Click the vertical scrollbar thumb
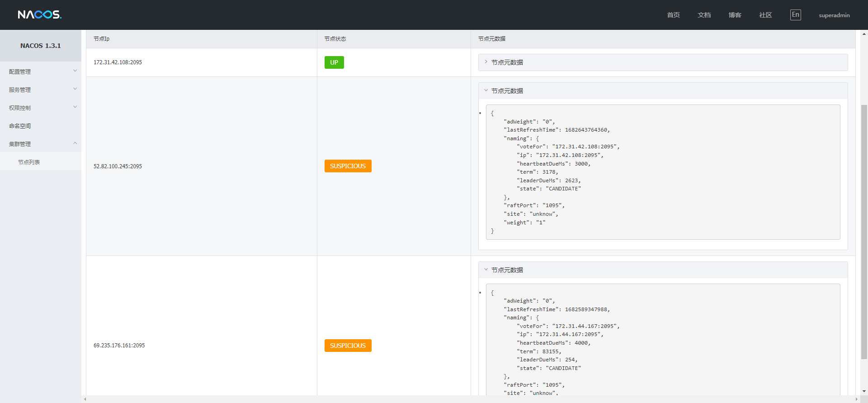868x403 pixels. click(864, 231)
